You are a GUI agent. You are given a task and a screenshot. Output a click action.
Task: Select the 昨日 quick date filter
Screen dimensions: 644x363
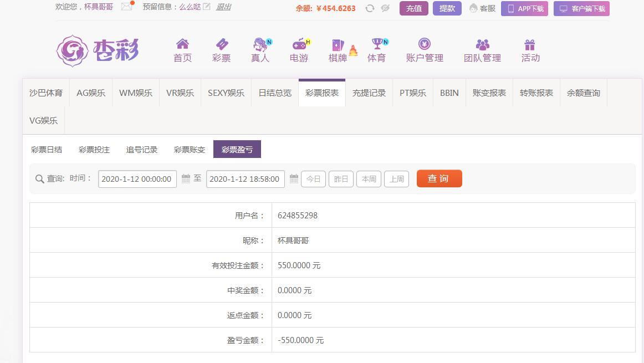tap(341, 179)
